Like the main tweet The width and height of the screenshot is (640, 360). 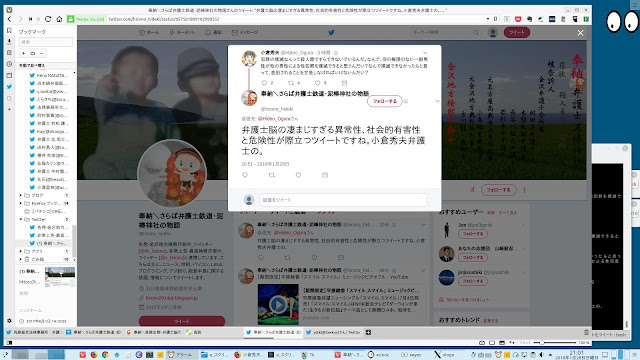[x=298, y=175]
